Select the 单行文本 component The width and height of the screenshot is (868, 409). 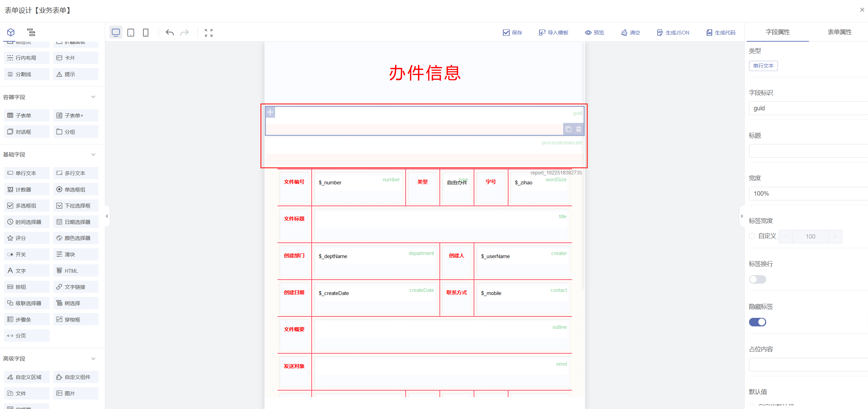click(27, 173)
